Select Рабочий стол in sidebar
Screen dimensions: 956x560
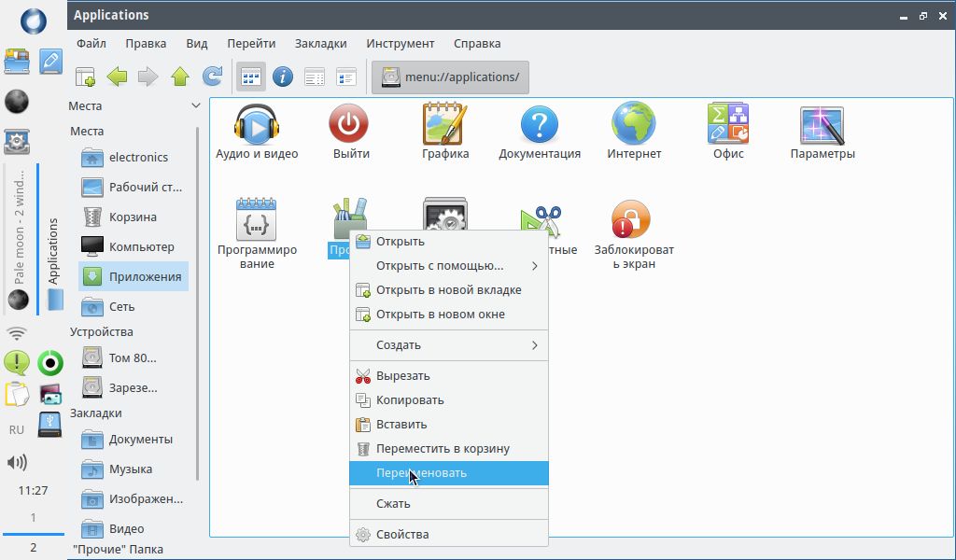[134, 187]
